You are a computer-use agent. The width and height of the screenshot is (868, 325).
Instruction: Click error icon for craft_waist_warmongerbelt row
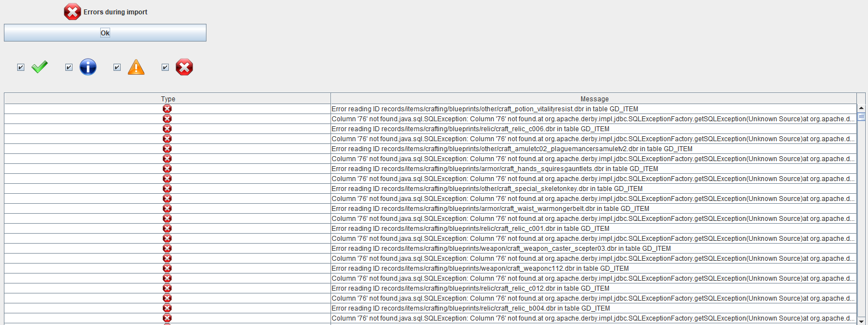click(167, 209)
